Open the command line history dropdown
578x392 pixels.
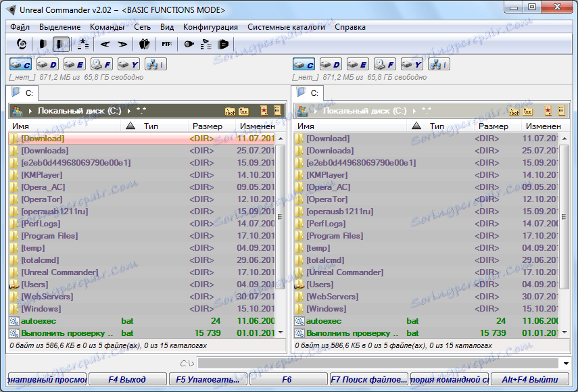(x=567, y=364)
